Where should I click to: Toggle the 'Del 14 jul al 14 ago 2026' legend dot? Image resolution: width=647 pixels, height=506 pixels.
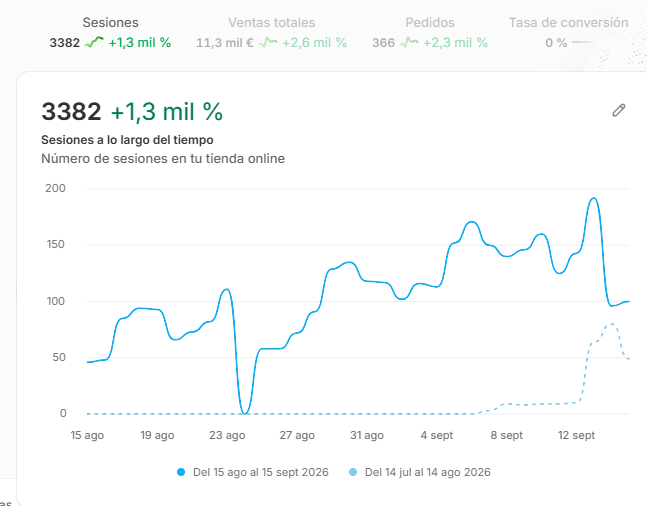[x=353, y=472]
